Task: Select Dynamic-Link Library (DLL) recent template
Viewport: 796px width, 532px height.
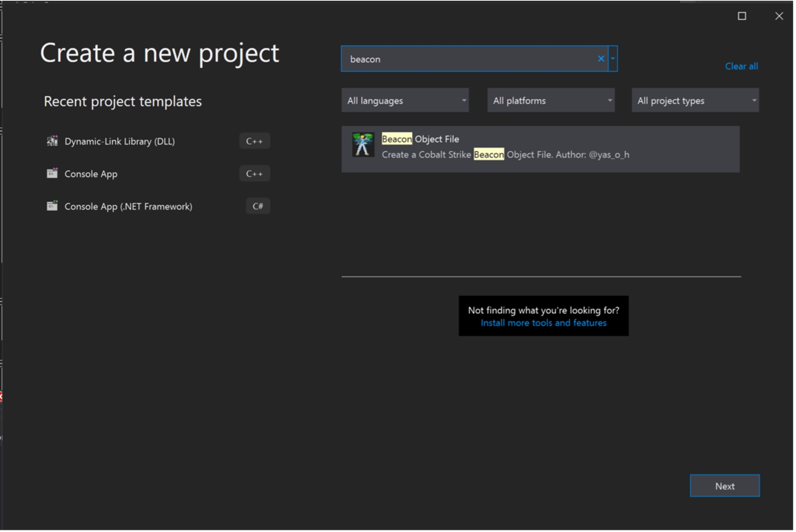Action: pos(119,142)
